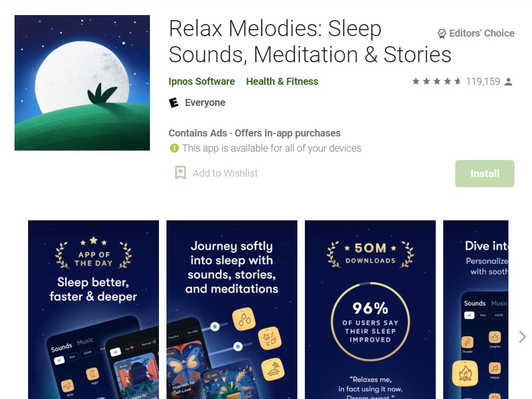Viewport: 532px width, 399px height.
Task: Open the App of the Day screenshot
Action: click(x=93, y=310)
